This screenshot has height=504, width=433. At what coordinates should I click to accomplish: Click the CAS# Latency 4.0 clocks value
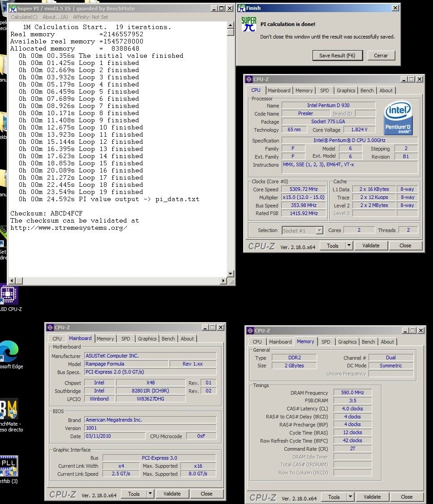(352, 409)
